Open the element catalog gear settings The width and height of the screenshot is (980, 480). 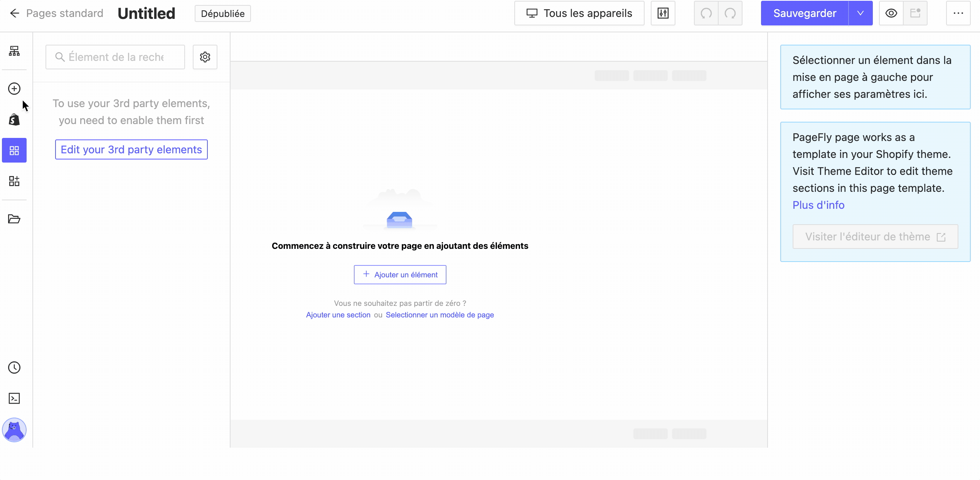coord(205,57)
